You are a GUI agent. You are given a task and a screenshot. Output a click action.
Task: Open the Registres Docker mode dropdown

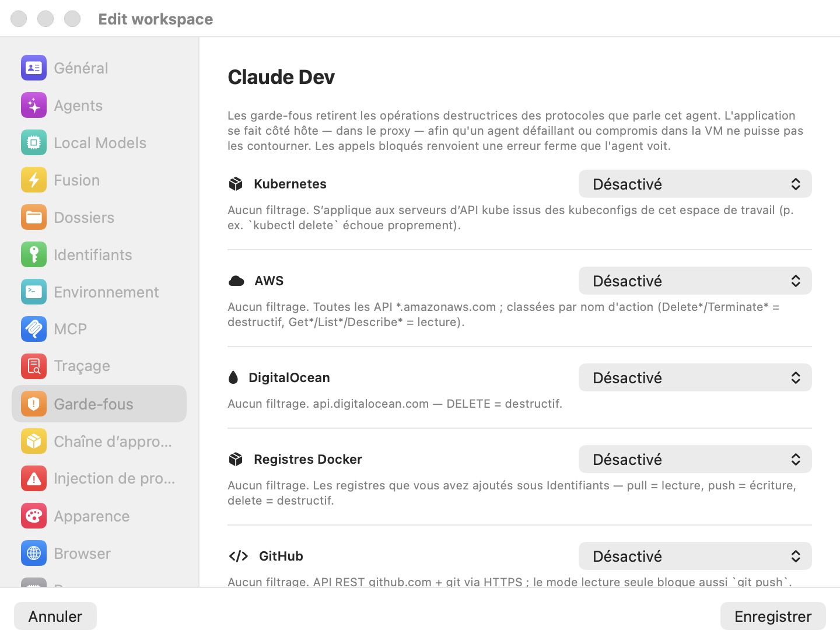(695, 460)
